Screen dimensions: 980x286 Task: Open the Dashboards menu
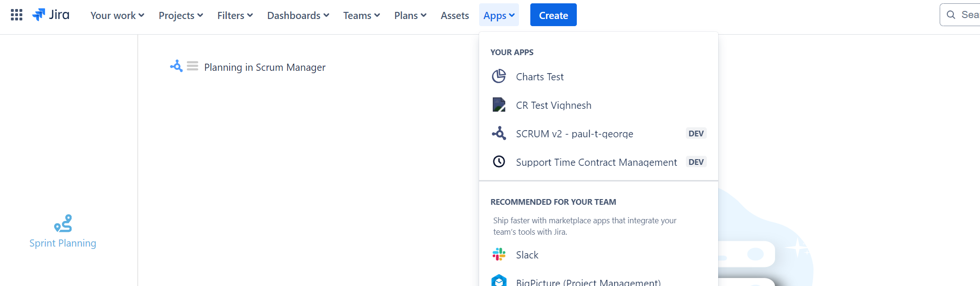point(298,16)
